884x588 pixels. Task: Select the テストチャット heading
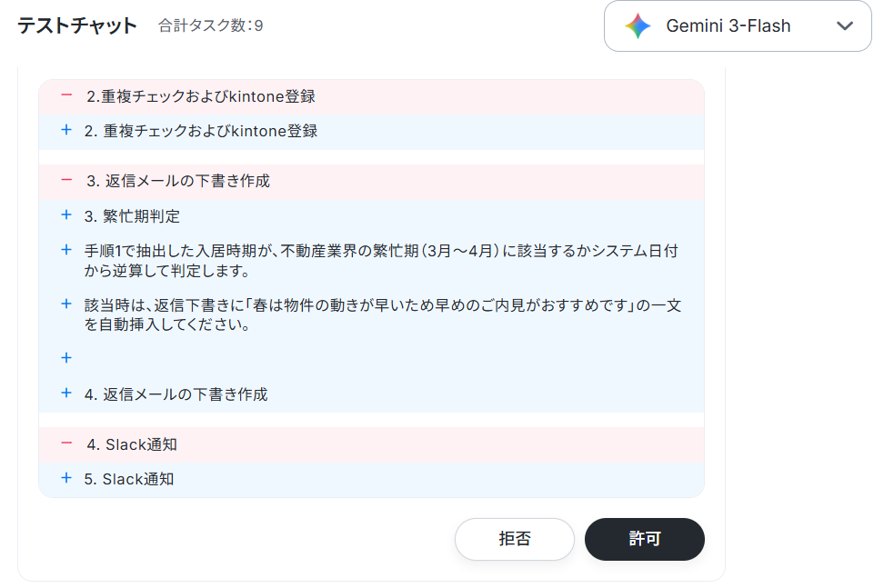coord(77,26)
